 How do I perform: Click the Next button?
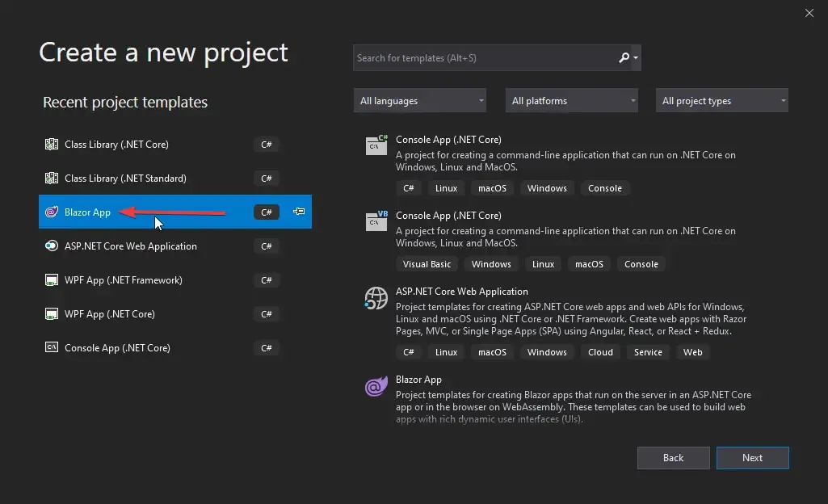click(x=752, y=457)
